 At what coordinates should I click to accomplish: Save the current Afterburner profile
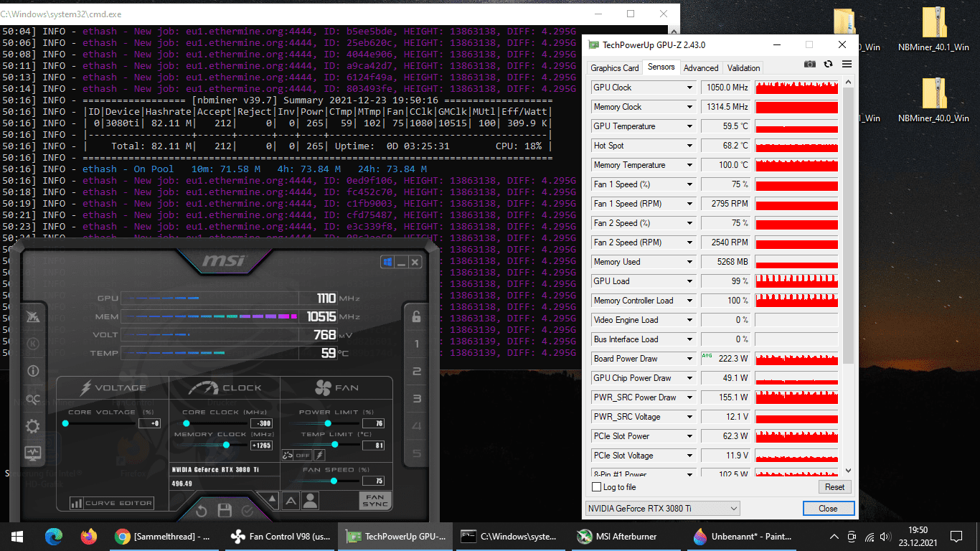[225, 511]
